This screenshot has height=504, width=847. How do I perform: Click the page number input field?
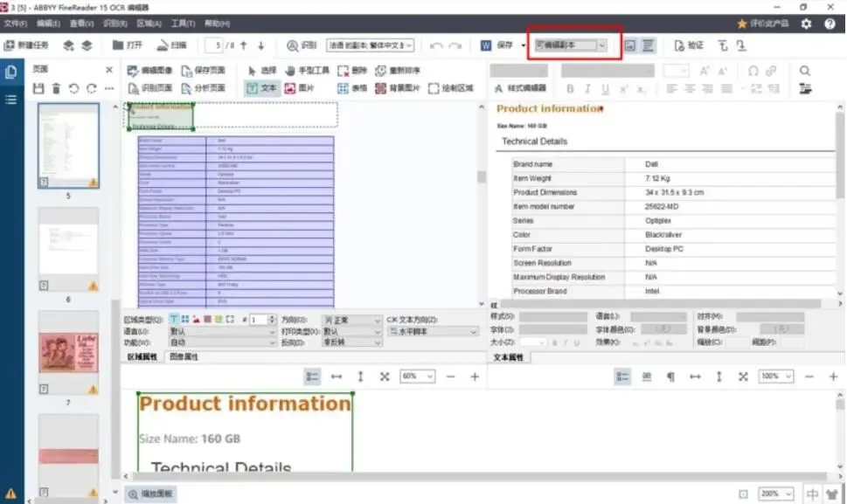tap(215, 45)
